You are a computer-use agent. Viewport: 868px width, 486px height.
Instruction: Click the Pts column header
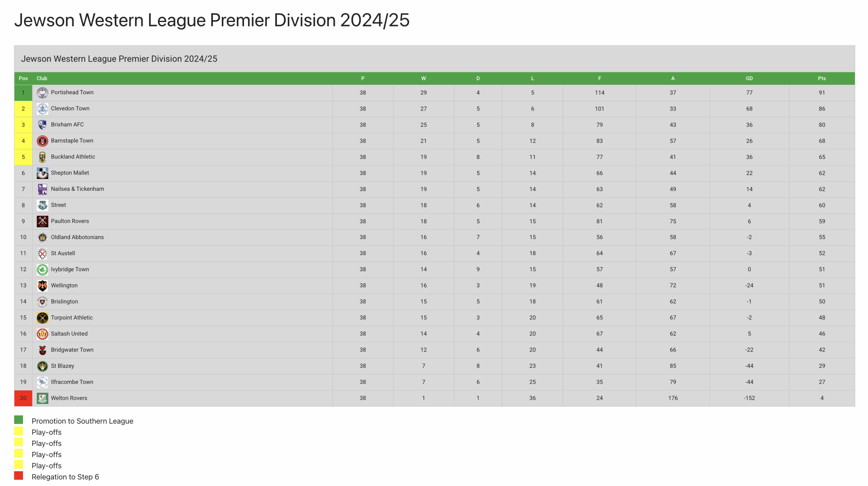point(822,78)
